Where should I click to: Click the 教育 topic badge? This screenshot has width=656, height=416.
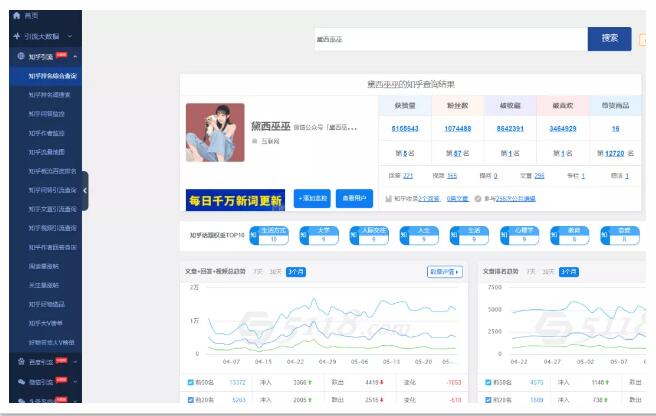(x=570, y=235)
